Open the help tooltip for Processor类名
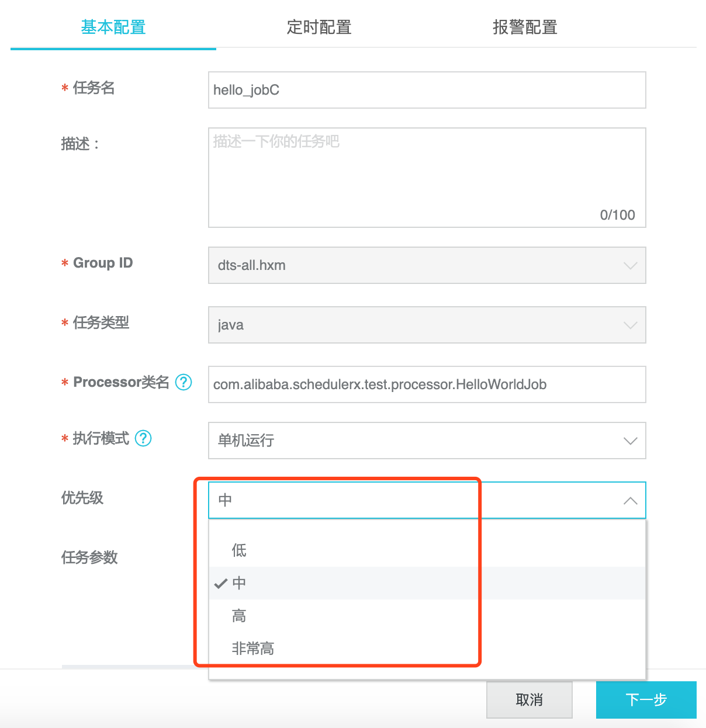Screen dimensions: 706x728 184,383
